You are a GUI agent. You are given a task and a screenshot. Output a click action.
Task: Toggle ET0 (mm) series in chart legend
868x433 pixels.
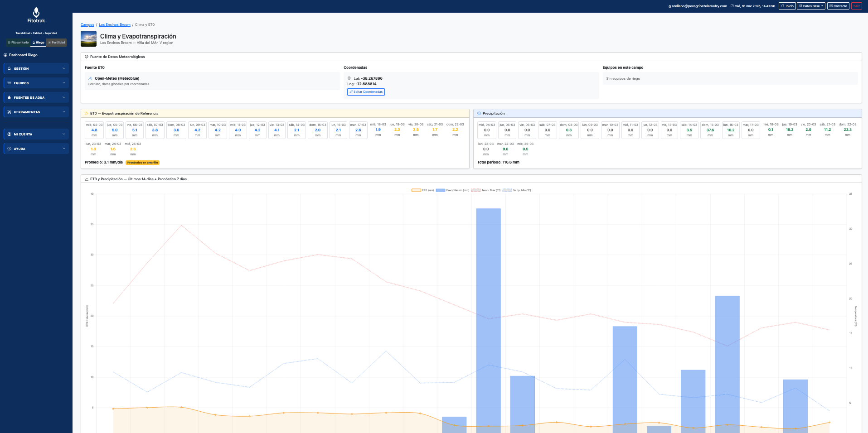pos(416,190)
